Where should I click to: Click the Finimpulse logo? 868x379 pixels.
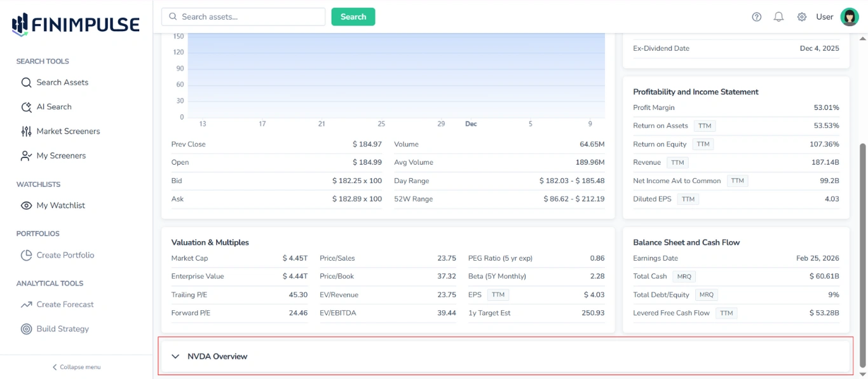point(74,24)
